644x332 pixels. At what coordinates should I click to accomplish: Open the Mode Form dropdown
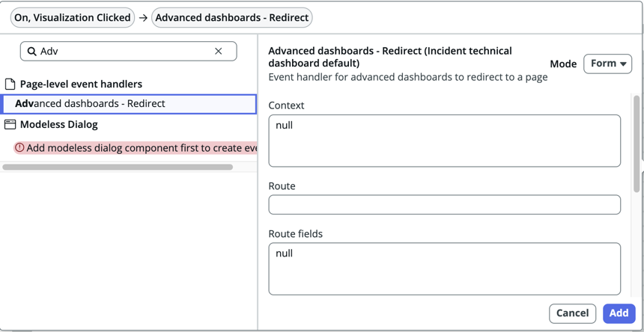(x=607, y=64)
